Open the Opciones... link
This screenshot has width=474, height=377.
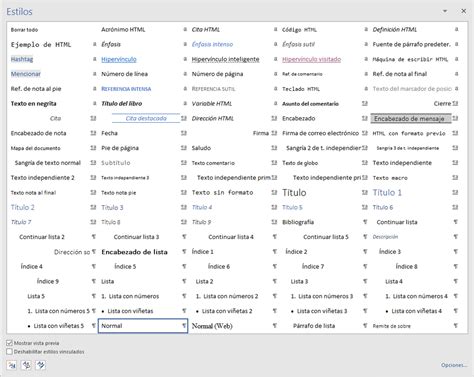(454, 365)
